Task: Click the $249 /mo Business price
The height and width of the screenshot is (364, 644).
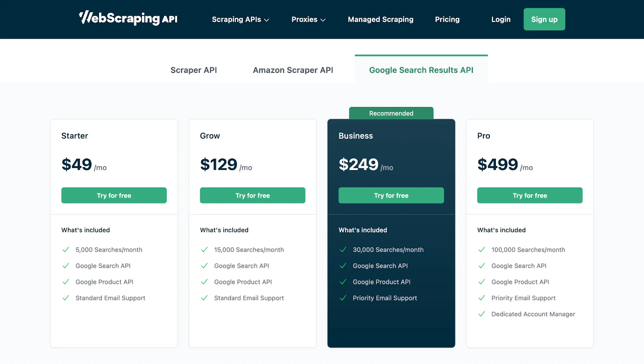Action: (366, 165)
